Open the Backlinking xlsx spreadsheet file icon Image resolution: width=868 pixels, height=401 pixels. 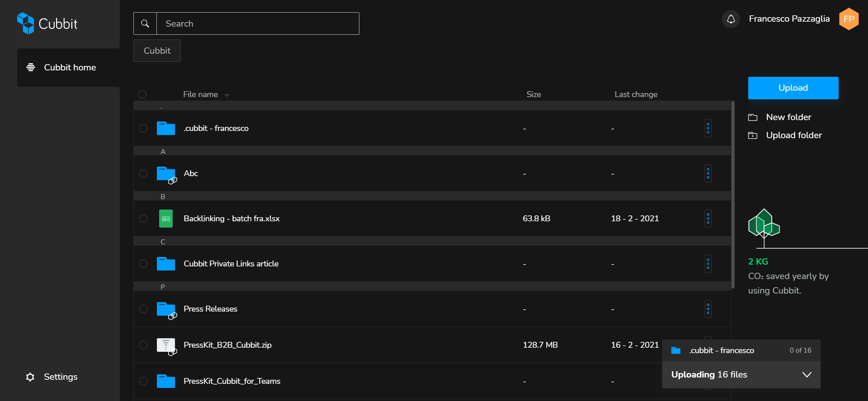click(166, 219)
